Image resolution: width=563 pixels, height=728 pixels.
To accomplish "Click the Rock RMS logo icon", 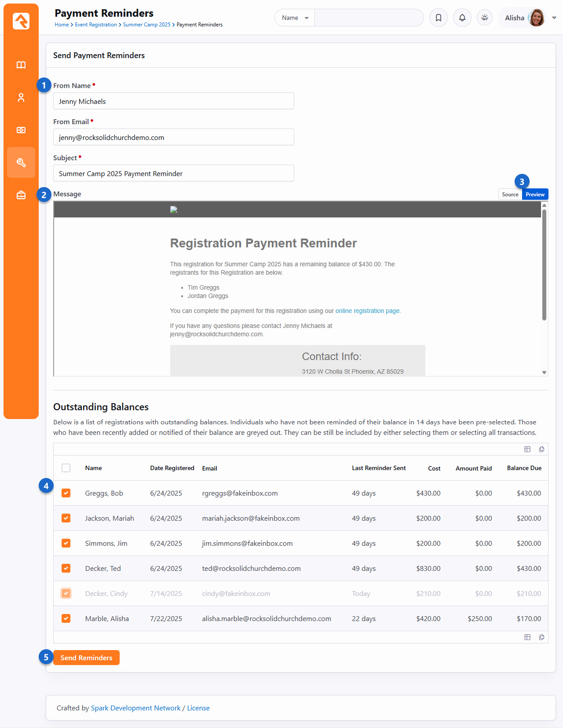I will 21,21.
